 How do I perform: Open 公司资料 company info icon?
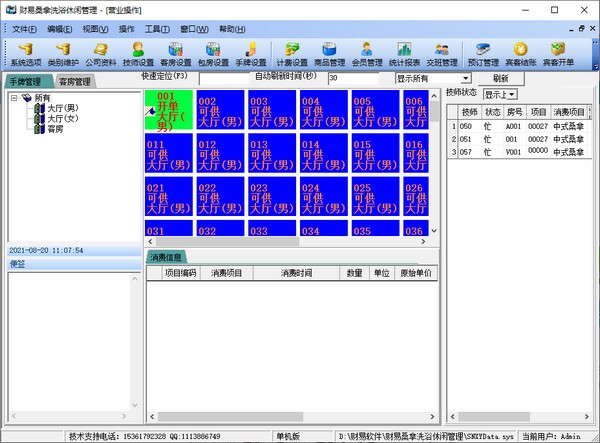[x=100, y=52]
